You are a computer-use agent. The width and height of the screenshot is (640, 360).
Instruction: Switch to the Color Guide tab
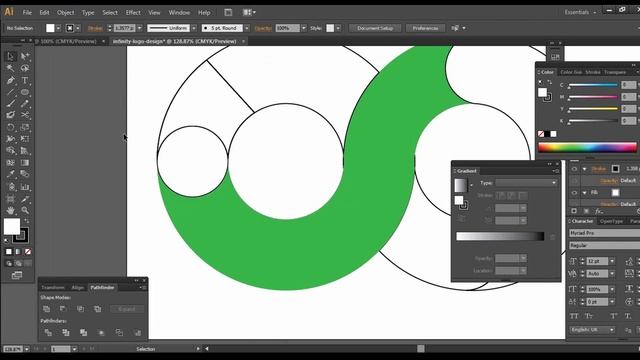(x=571, y=72)
